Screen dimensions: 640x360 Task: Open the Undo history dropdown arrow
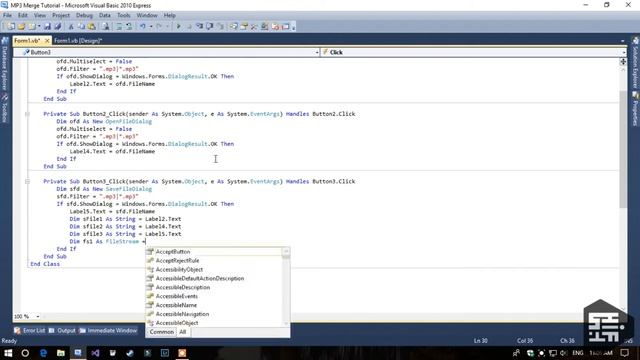[151, 27]
